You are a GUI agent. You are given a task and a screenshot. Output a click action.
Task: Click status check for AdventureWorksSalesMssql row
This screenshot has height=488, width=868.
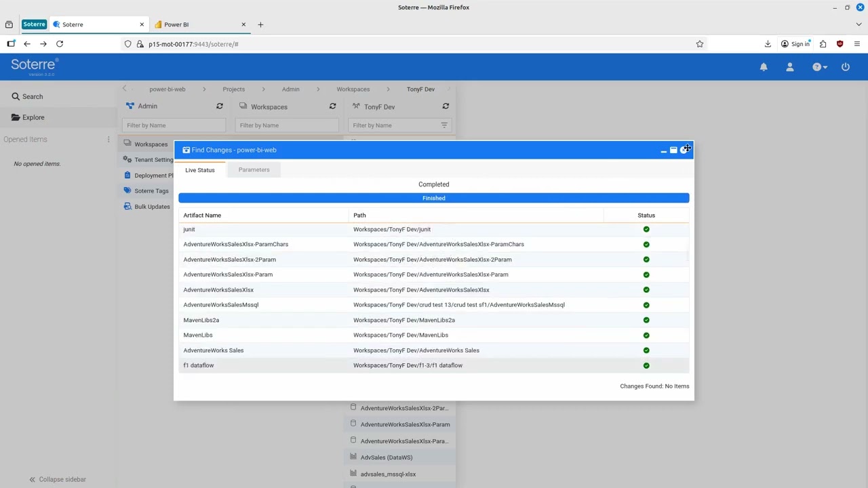tap(646, 305)
